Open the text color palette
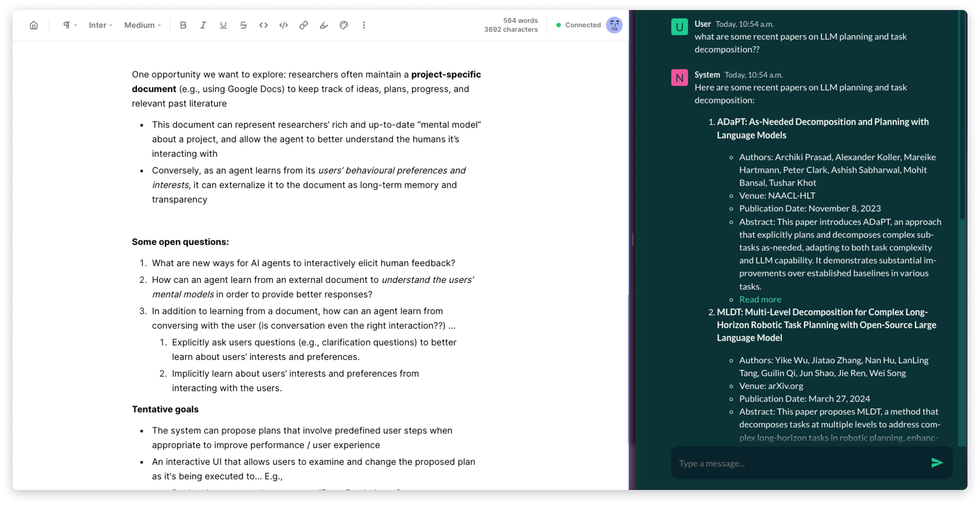The image size is (980, 505). [344, 25]
